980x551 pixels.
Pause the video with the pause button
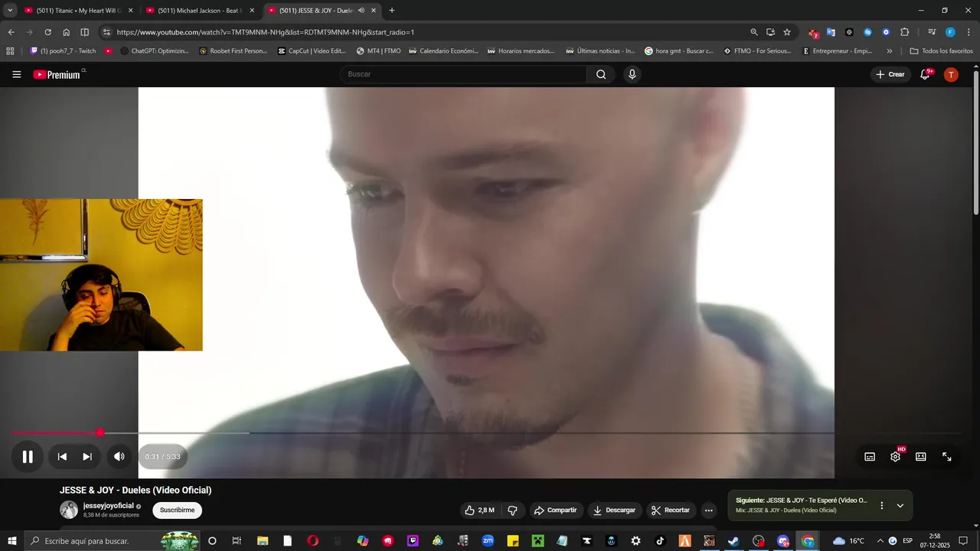click(28, 457)
